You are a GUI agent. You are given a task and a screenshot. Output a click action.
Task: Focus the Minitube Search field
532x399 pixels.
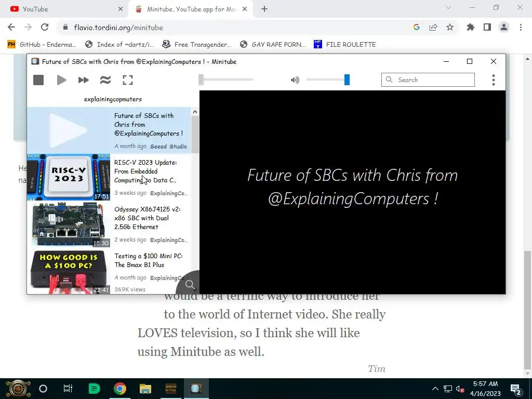pos(428,79)
